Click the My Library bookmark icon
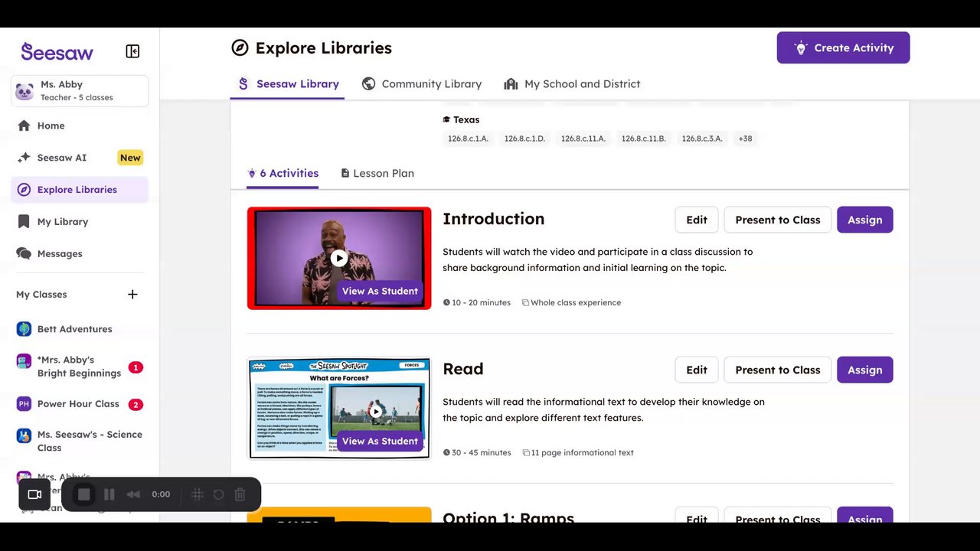Viewport: 980px width, 551px height. (x=24, y=222)
